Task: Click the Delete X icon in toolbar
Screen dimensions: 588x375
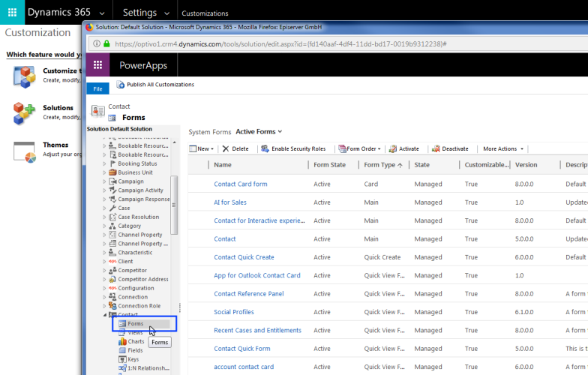Action: (x=226, y=148)
